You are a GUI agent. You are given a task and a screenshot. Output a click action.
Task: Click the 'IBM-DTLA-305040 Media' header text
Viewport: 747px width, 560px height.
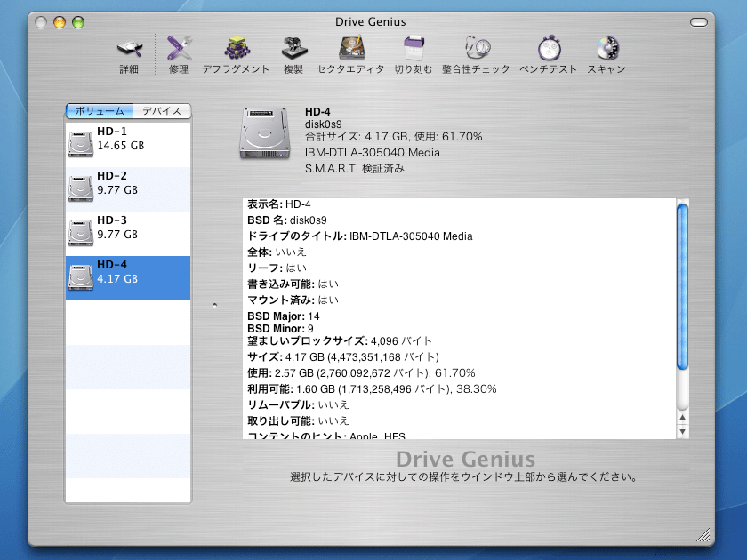point(372,152)
